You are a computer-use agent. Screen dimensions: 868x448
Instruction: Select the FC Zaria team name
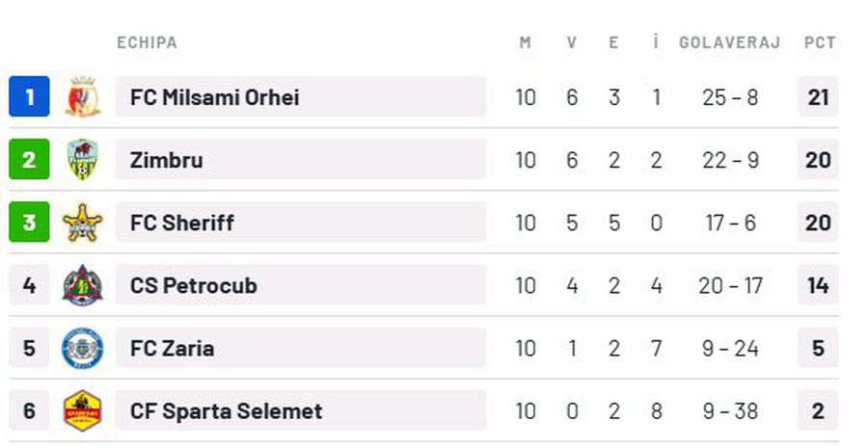(x=173, y=348)
